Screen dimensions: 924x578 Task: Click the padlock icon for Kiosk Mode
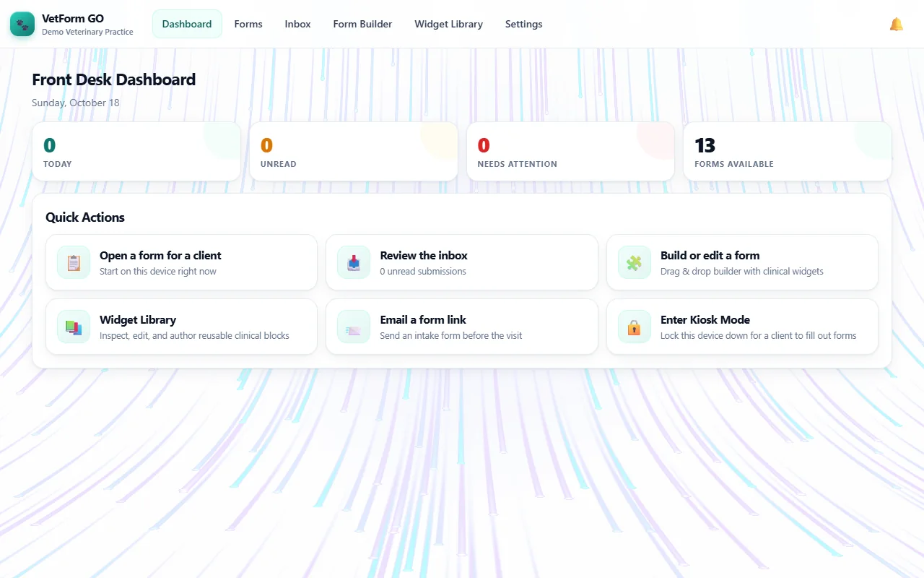[635, 327]
